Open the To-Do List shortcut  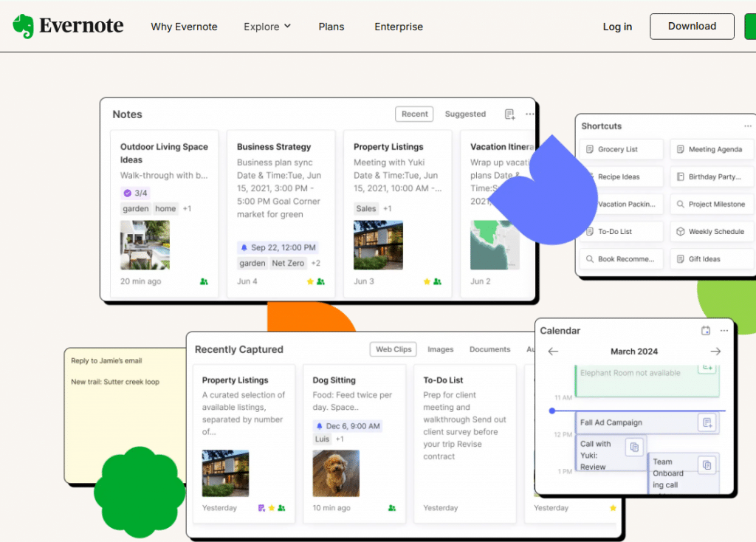[x=621, y=232]
